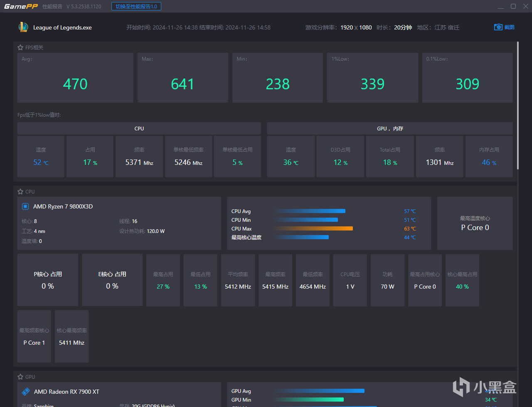Click the start and end time text

point(199,27)
